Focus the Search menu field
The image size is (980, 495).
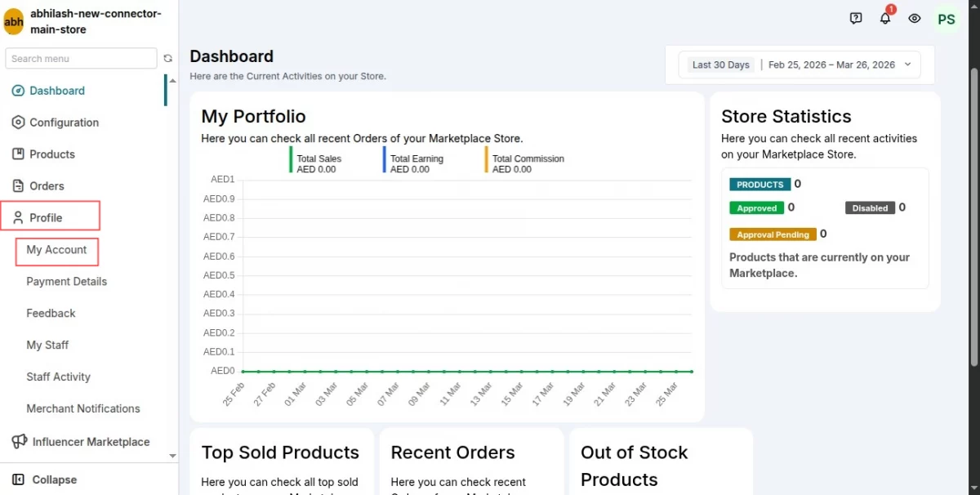(81, 58)
